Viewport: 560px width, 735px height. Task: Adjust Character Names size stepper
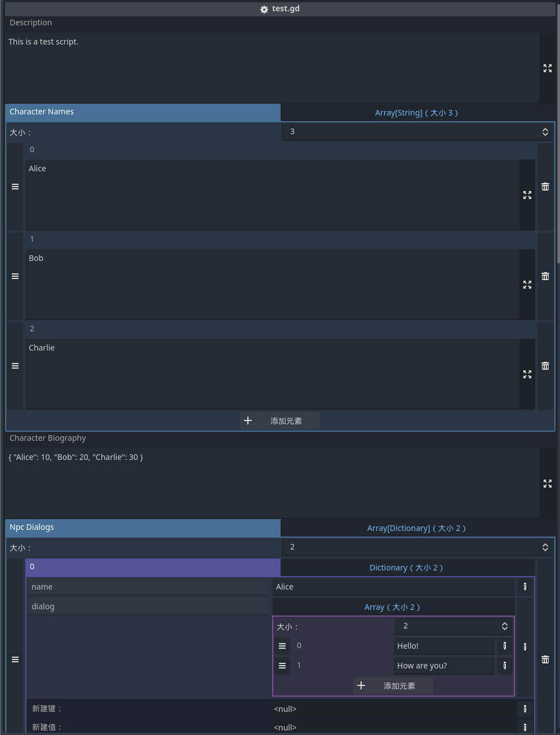pos(545,132)
